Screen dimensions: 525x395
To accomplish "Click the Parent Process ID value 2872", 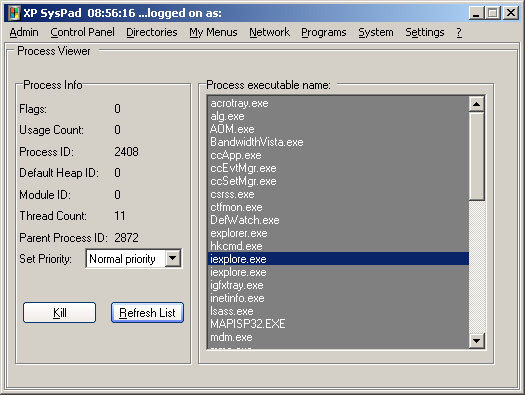I will tap(126, 238).
